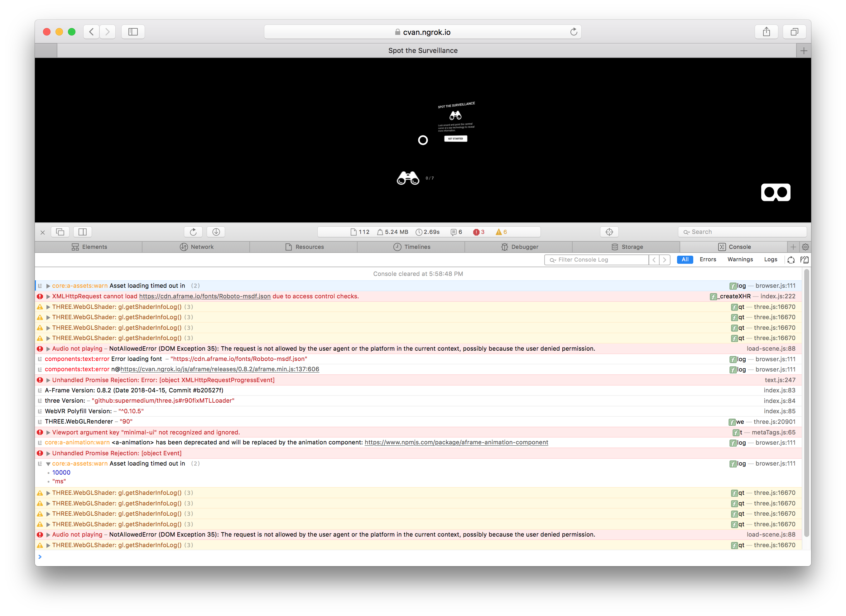Screen dimensions: 846x616
Task: Open the aframe-animation-component npmjs link
Action: [456, 443]
